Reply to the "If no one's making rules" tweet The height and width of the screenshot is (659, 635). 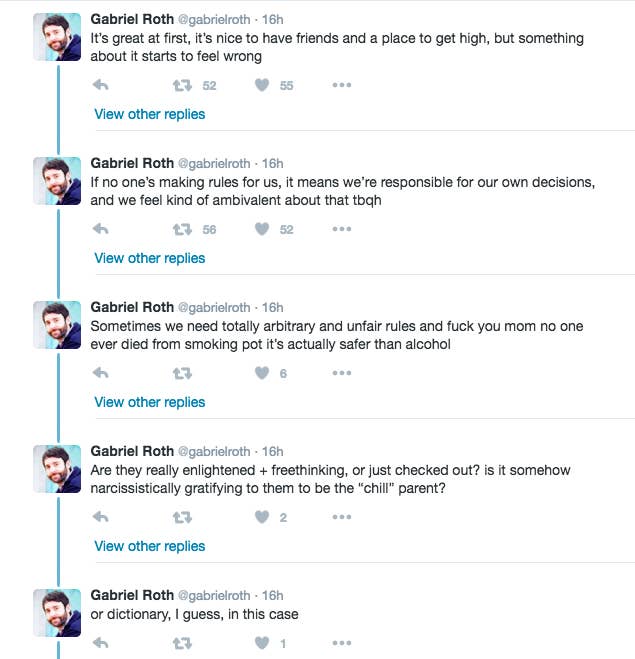(100, 229)
